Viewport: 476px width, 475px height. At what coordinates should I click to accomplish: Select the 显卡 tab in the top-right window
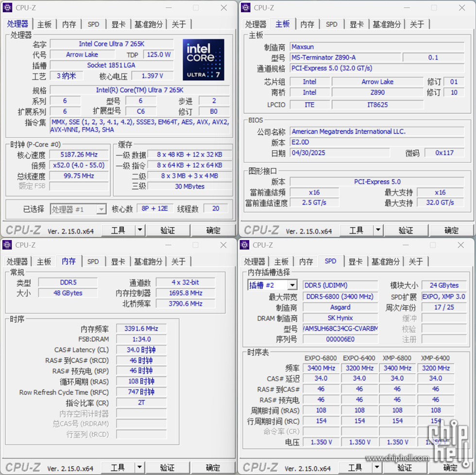[357, 24]
